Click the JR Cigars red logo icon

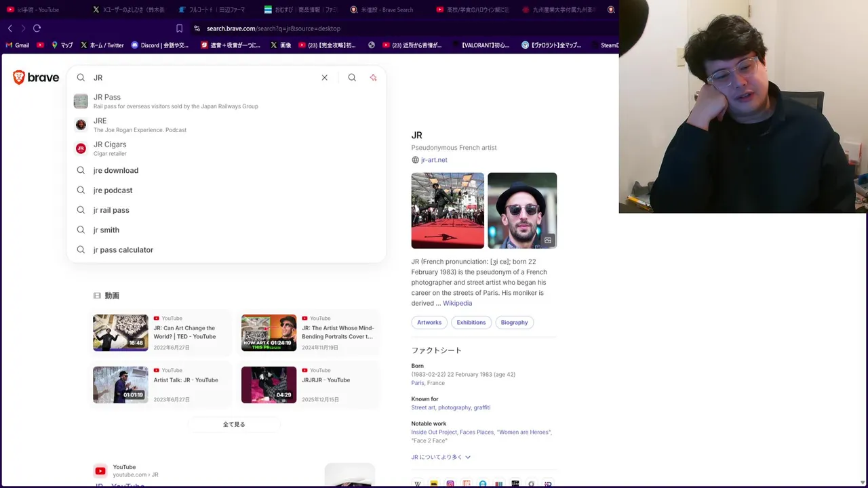tap(81, 148)
